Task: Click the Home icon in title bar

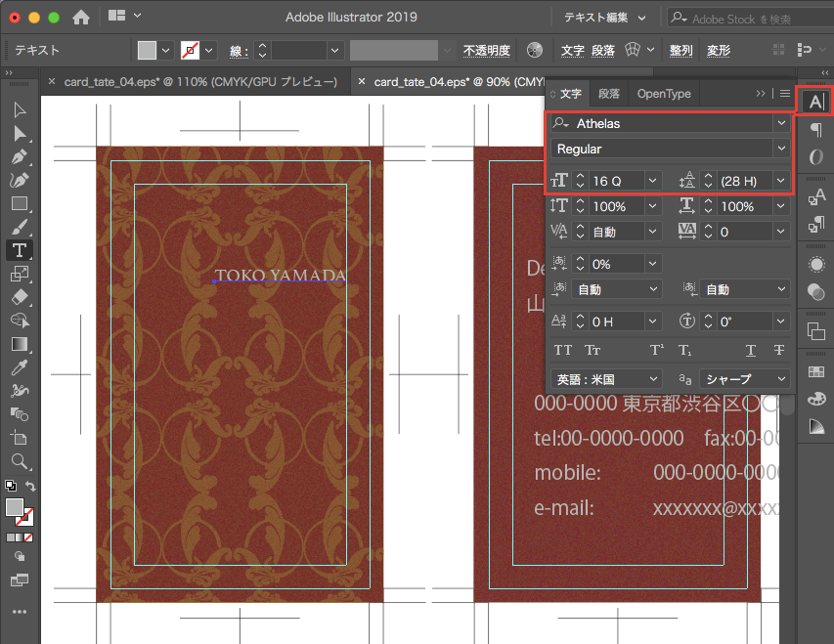Action: (x=81, y=17)
